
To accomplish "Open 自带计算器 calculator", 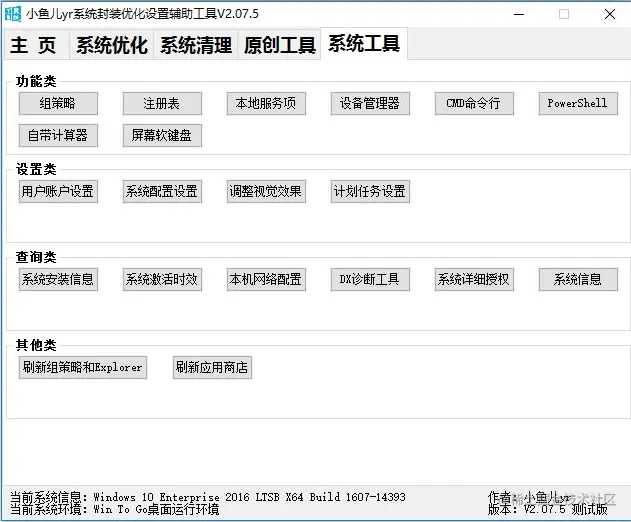I will [58, 135].
